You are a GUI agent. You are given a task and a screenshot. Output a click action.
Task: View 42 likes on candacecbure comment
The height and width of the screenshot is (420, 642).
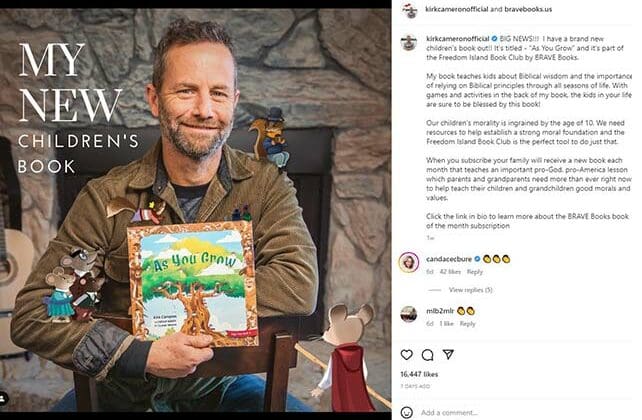[x=450, y=272]
